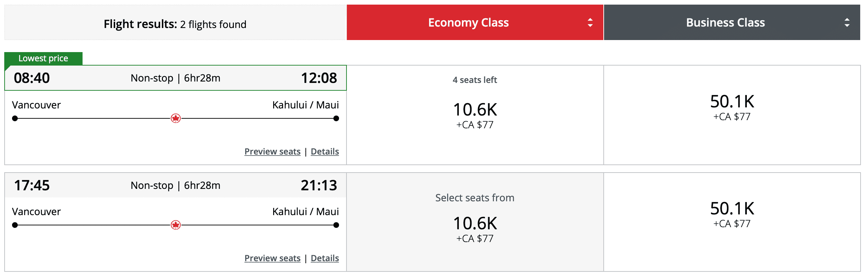Choose 50.1K business fare on 08:40 flight
Image resolution: width=868 pixels, height=275 pixels.
(732, 102)
